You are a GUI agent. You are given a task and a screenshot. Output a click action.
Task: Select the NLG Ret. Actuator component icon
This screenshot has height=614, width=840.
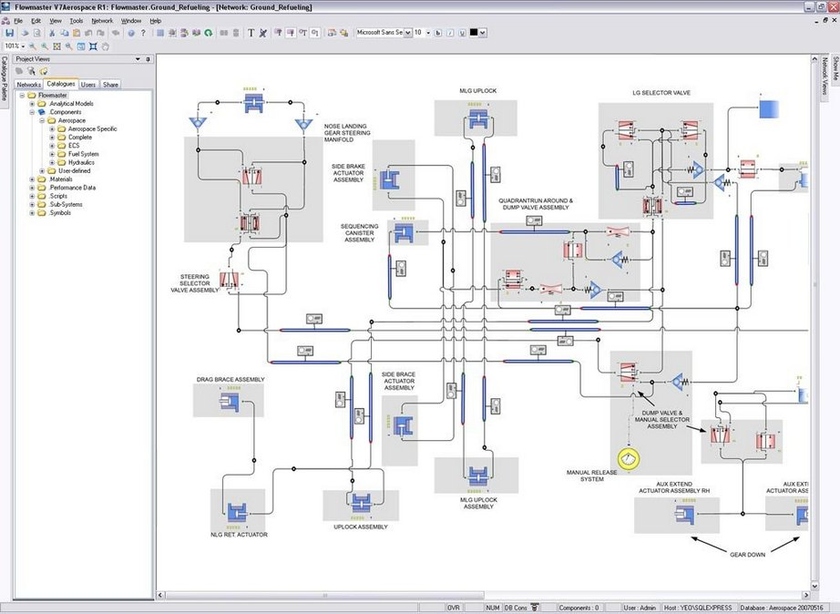pos(238,512)
